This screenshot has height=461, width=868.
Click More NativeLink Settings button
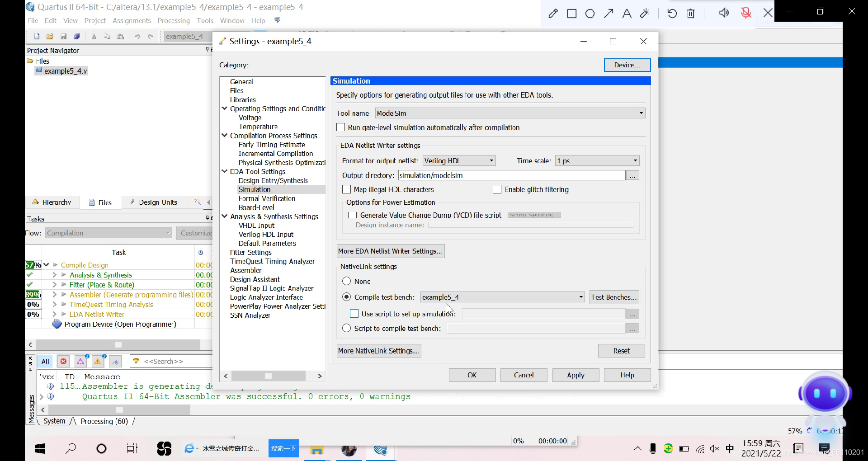(x=379, y=351)
